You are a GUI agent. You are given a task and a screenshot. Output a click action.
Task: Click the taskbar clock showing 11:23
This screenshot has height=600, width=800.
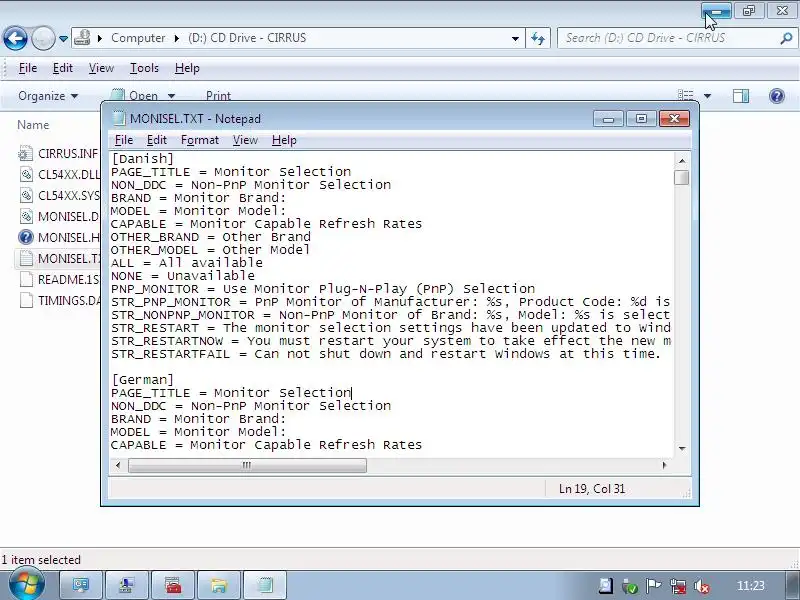(751, 585)
